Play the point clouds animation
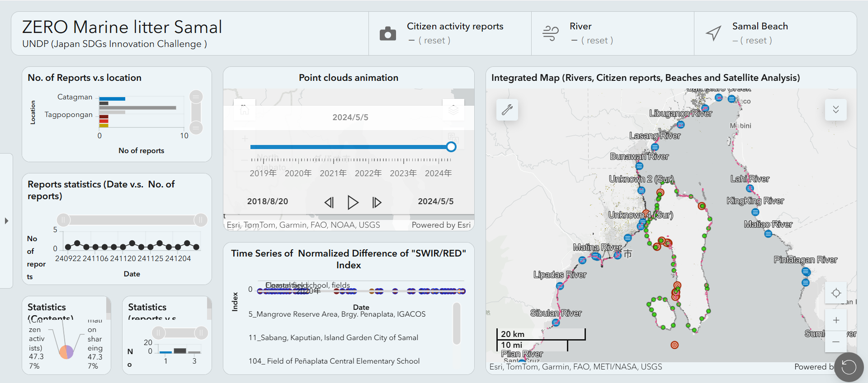 click(353, 202)
